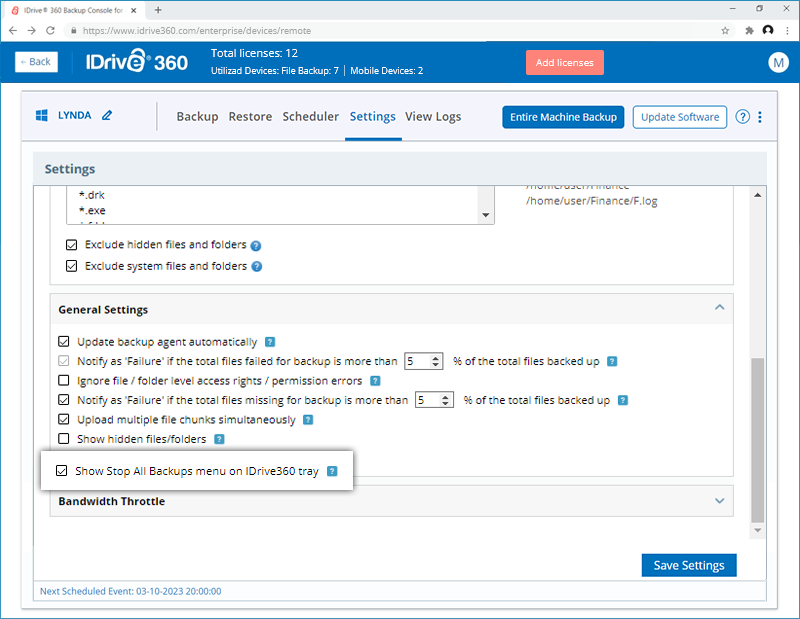Open the browser extensions puzzle icon
This screenshot has height=619, width=800.
[x=749, y=31]
